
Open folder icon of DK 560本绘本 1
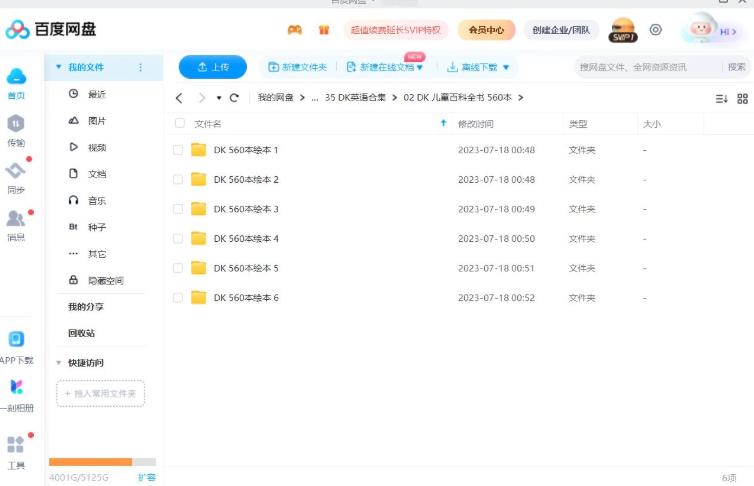(199, 150)
